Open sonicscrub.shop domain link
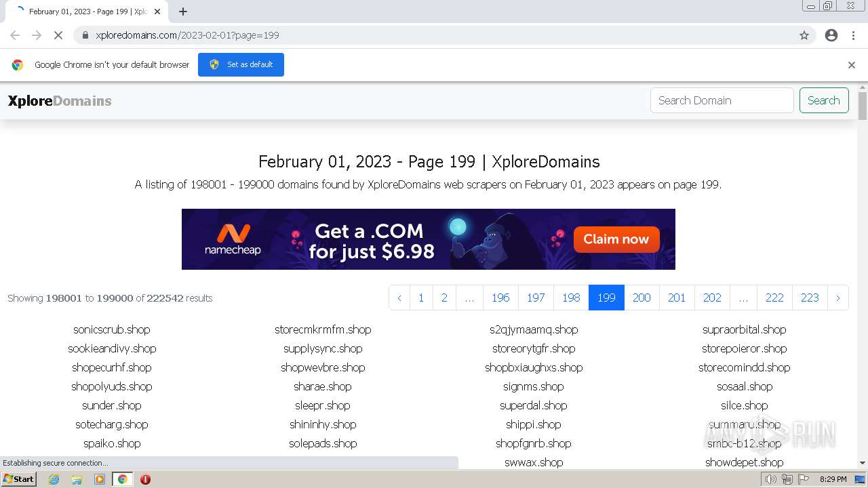This screenshot has height=488, width=868. click(x=112, y=329)
